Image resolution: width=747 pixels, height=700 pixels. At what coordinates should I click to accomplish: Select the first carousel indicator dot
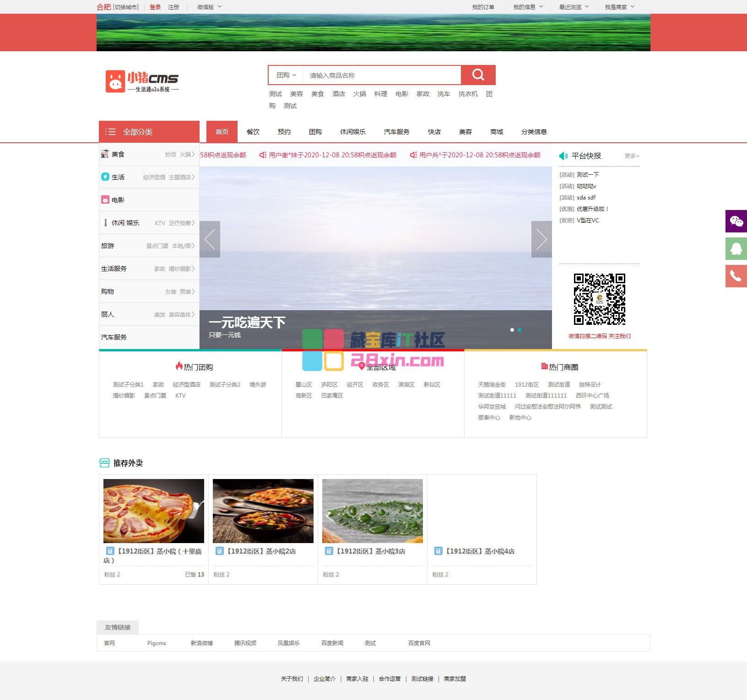click(x=512, y=330)
